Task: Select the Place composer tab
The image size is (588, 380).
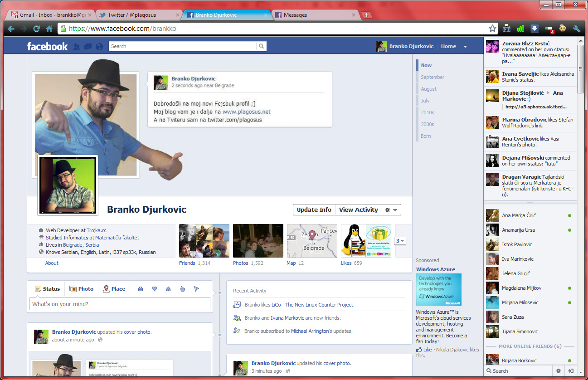Action: (114, 289)
